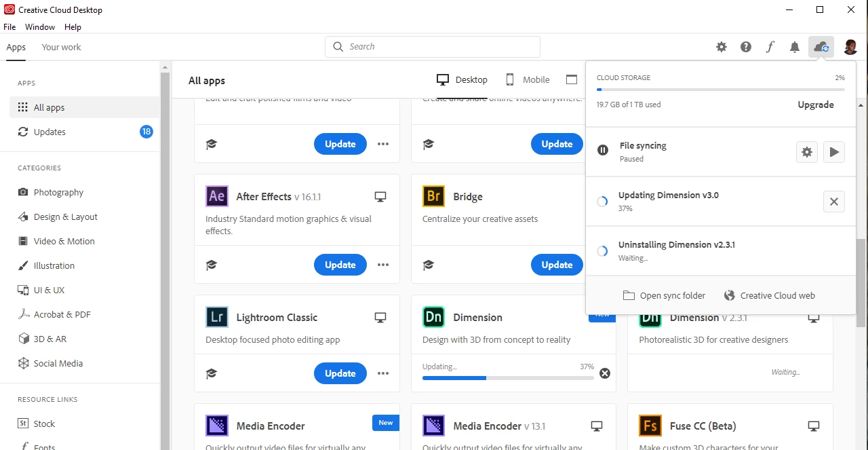The width and height of the screenshot is (868, 450).
Task: Open the Acrobat & PDF category
Action: point(54,314)
